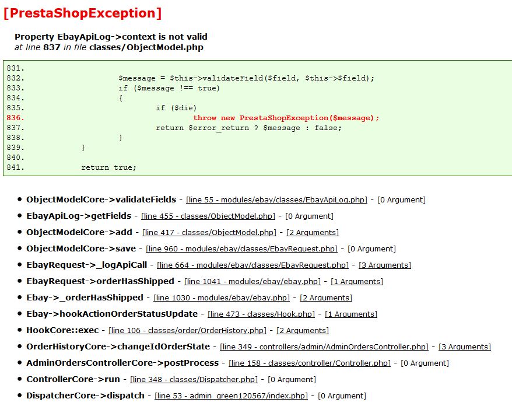The image size is (512, 420).
Task: Open link line 1030 modules/ebay/ebay.php
Action: tap(222, 298)
